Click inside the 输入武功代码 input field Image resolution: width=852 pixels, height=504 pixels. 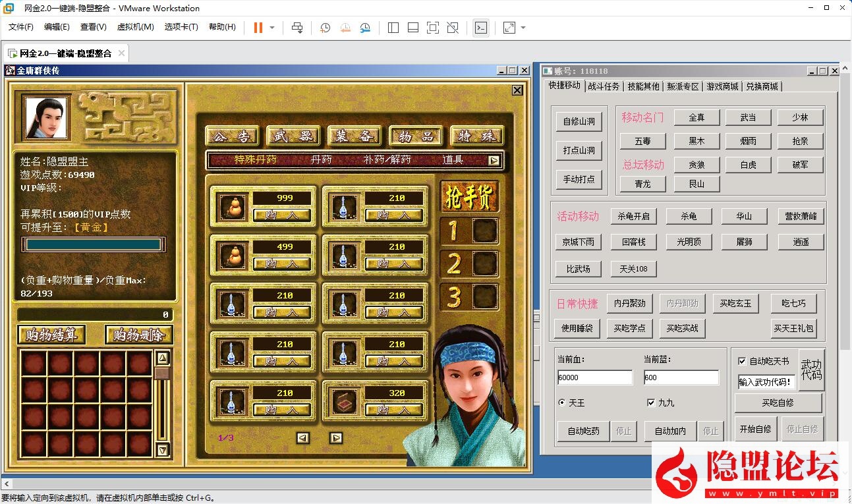(x=767, y=380)
